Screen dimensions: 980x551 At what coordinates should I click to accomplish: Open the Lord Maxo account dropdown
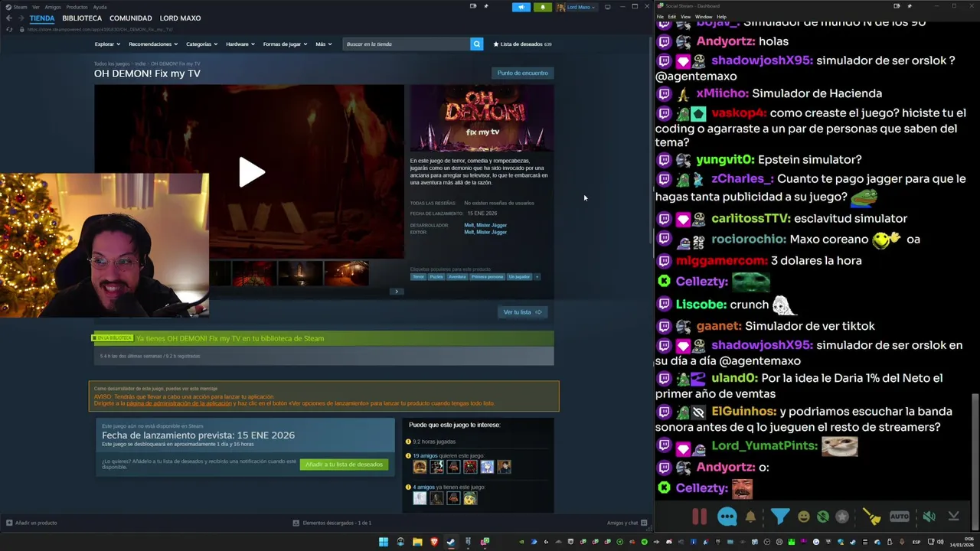577,7
